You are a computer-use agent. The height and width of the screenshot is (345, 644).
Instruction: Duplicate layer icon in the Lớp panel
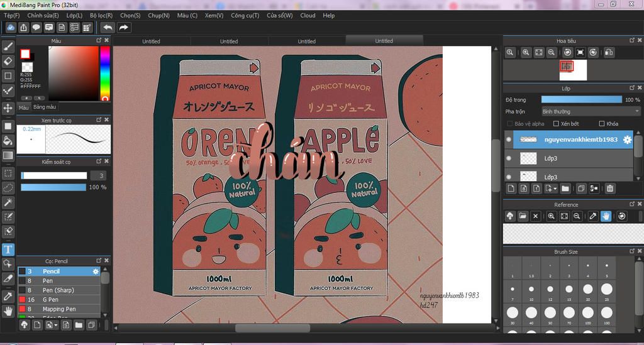click(x=580, y=189)
